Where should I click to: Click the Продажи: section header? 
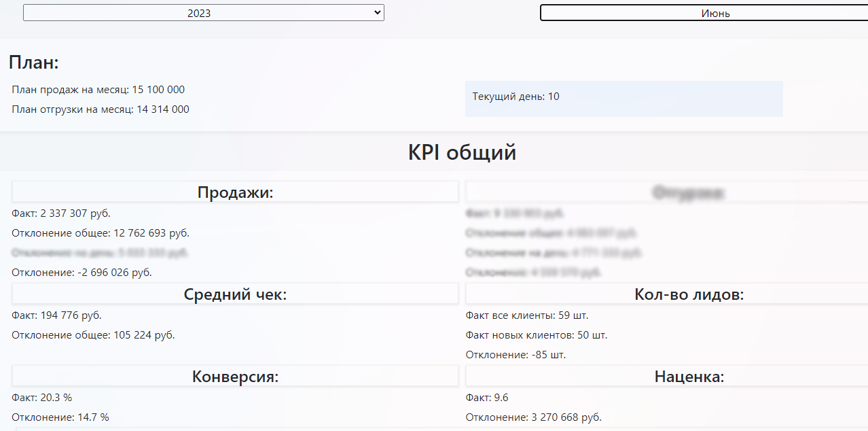tap(235, 192)
